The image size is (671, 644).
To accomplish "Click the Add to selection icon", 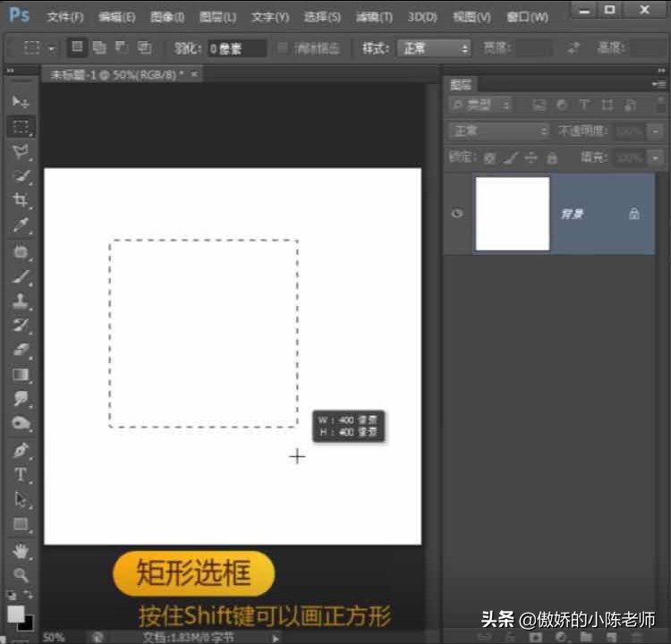I will coord(99,47).
